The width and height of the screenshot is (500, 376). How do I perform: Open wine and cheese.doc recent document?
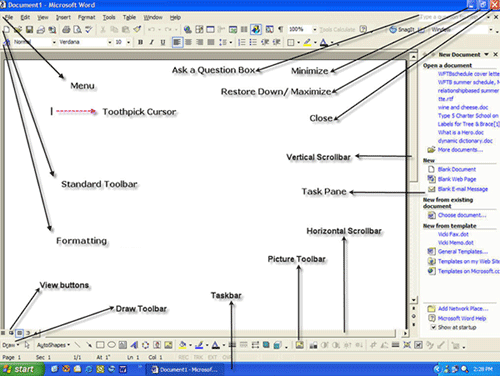(463, 107)
